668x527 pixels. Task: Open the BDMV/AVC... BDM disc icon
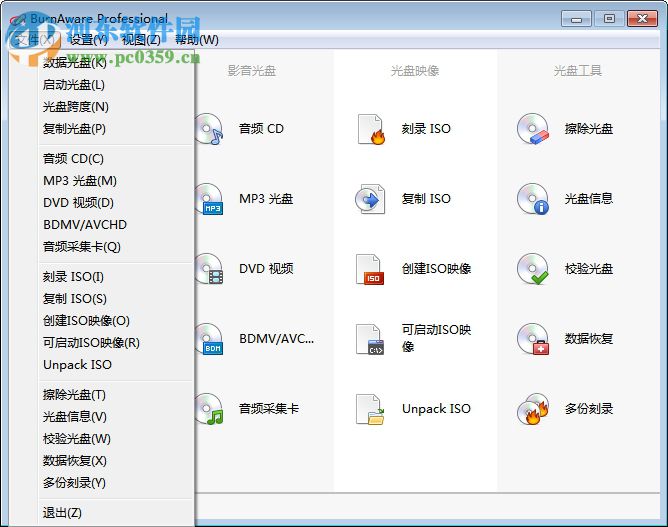(209, 339)
